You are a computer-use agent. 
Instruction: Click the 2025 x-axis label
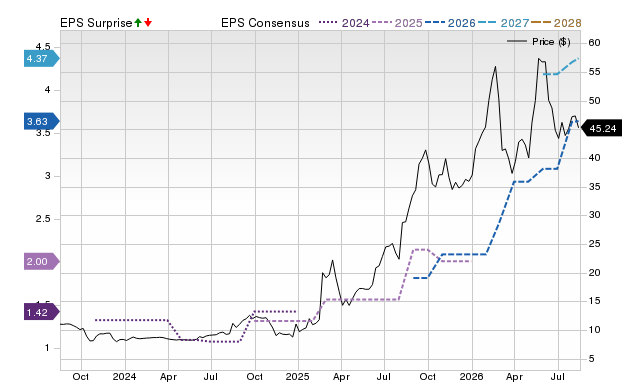(x=298, y=376)
